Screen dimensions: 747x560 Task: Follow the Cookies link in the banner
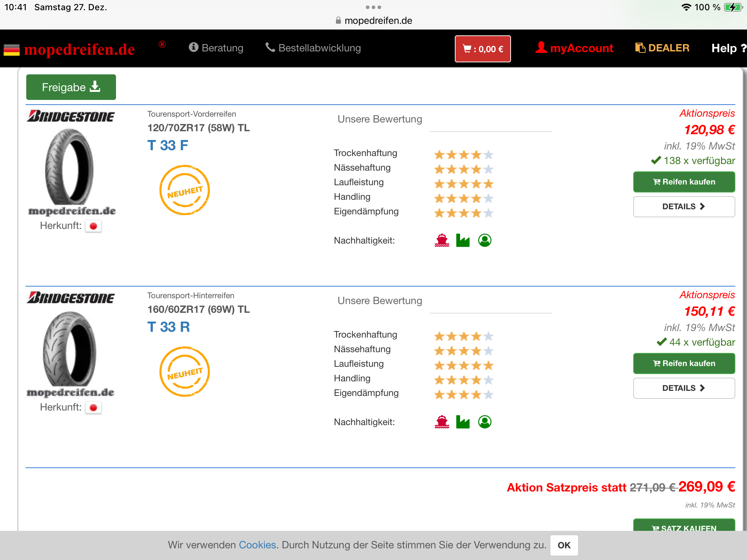coord(257,545)
